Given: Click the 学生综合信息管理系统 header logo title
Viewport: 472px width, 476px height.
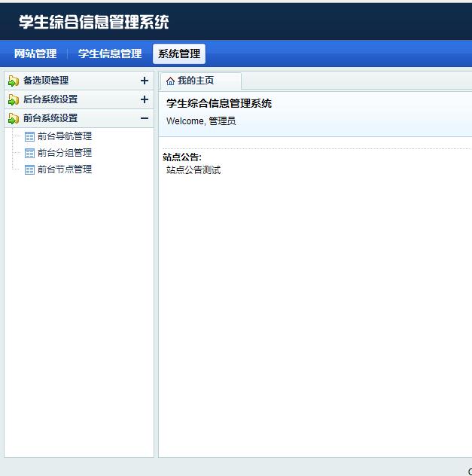Looking at the screenshot, I should (x=94, y=22).
